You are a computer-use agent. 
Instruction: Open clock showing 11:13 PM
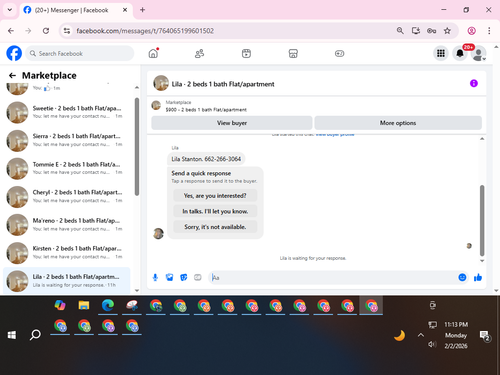456,324
